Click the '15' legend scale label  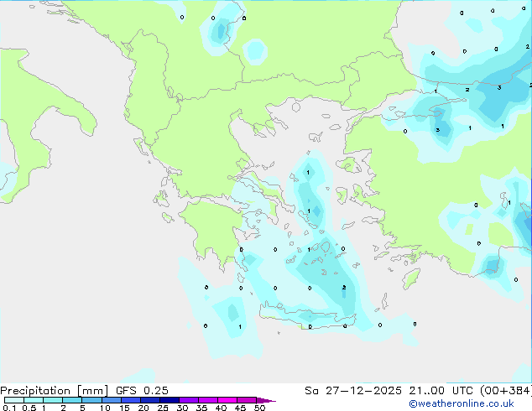point(124,408)
